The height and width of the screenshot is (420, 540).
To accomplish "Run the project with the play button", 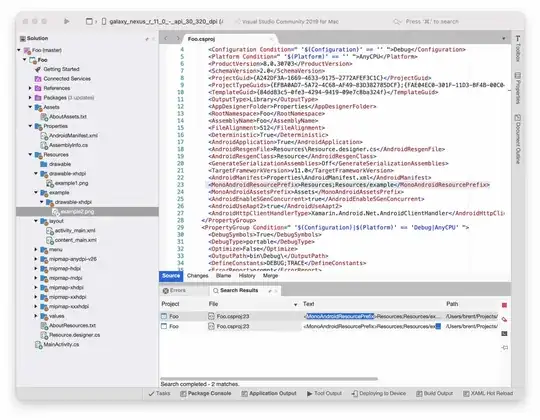I will (x=66, y=21).
